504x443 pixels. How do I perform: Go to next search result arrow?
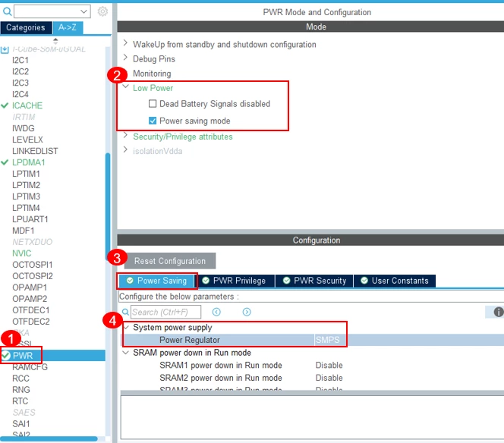[247, 312]
